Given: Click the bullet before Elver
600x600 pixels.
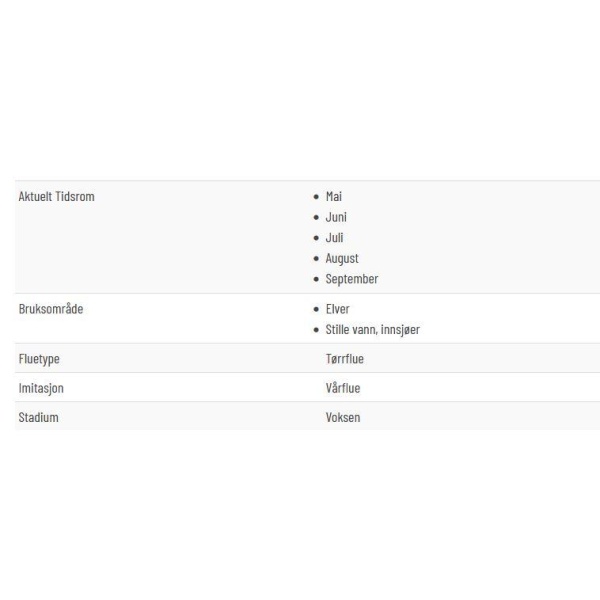Looking at the screenshot, I should [x=316, y=309].
